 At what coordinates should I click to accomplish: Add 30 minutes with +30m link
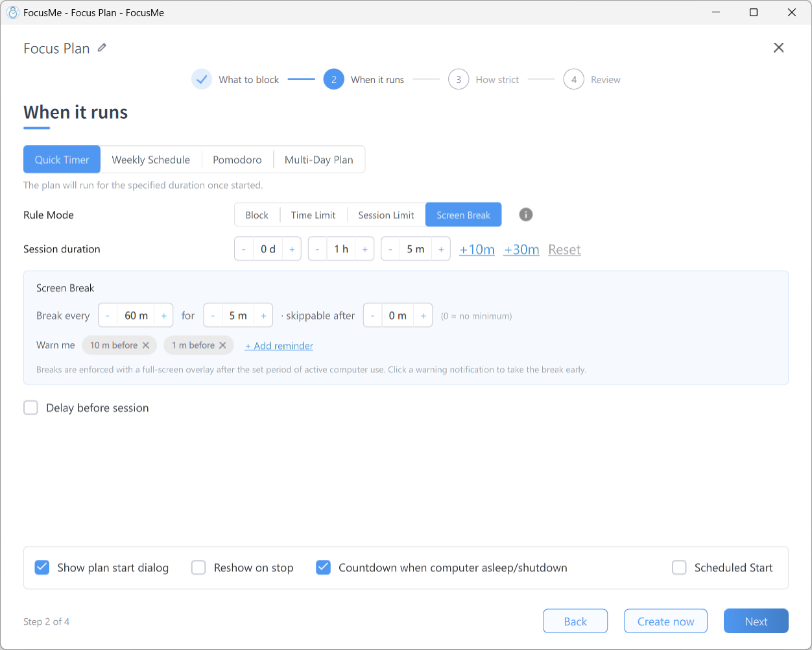click(521, 250)
